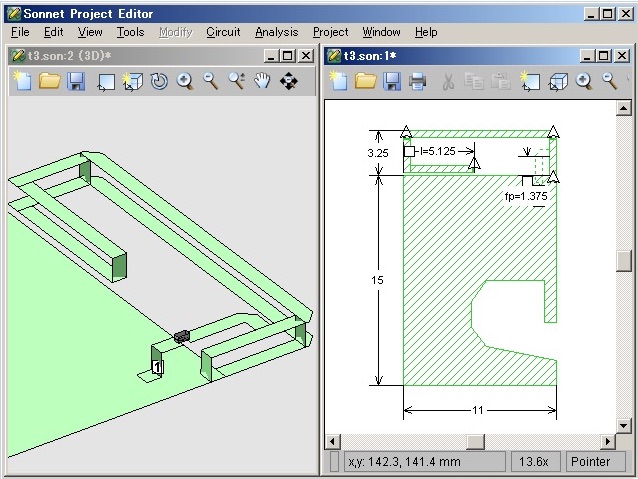The width and height of the screenshot is (638, 479).
Task: Click new 3D view icon in 3D window
Action: pos(133,81)
